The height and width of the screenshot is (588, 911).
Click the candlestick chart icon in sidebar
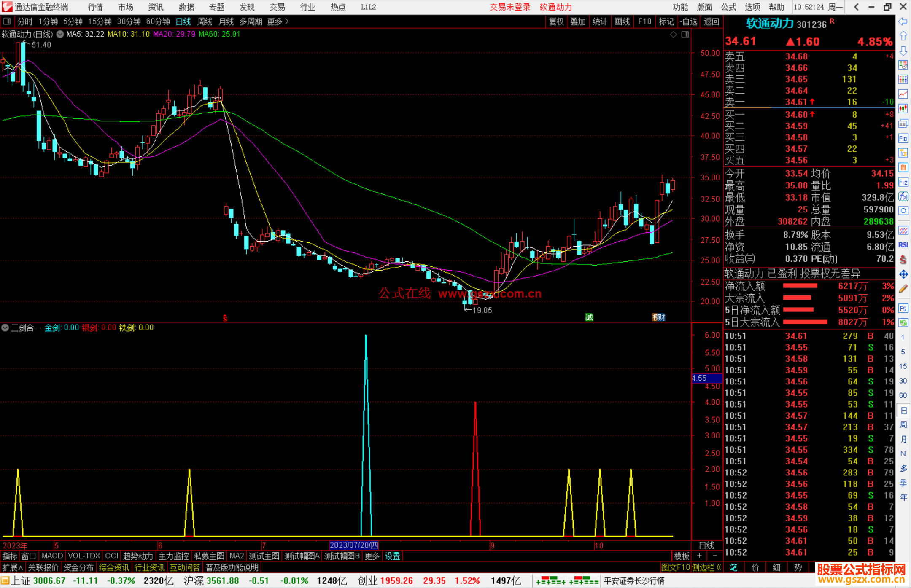tap(903, 108)
